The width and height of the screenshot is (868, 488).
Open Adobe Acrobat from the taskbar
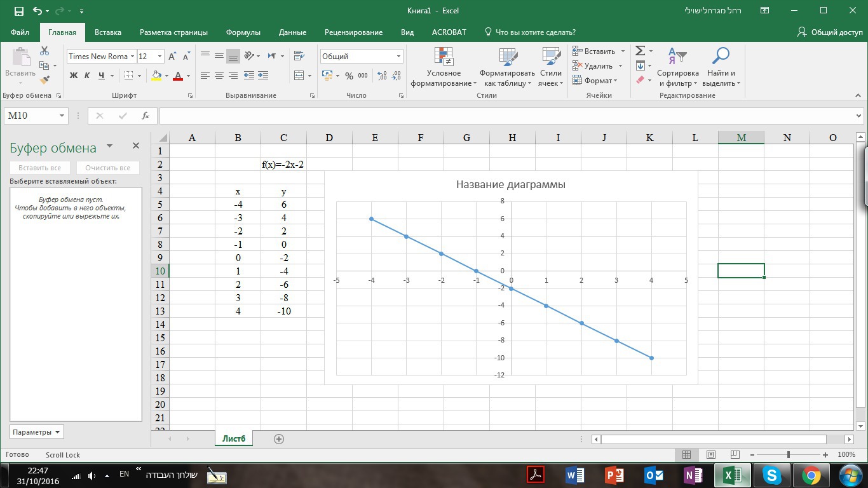[536, 475]
